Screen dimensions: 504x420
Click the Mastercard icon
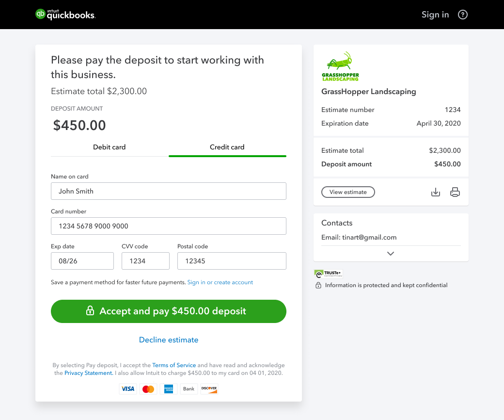148,388
